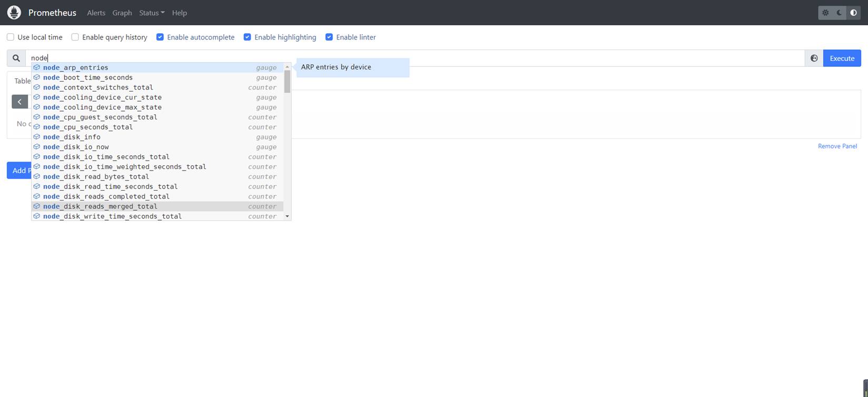
Task: Click cube icon beside node_disk_reads_completed_total
Action: [x=37, y=196]
